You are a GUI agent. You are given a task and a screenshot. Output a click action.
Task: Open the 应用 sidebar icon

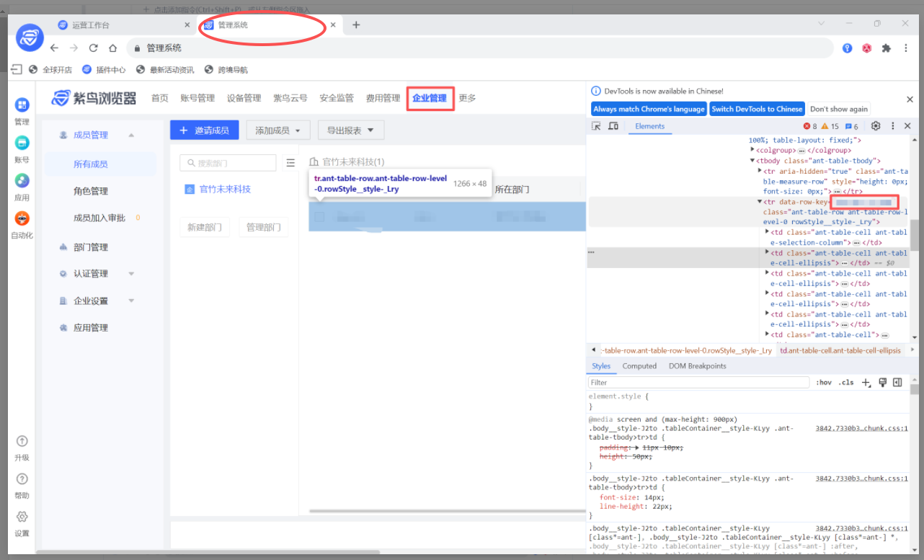pyautogui.click(x=22, y=180)
